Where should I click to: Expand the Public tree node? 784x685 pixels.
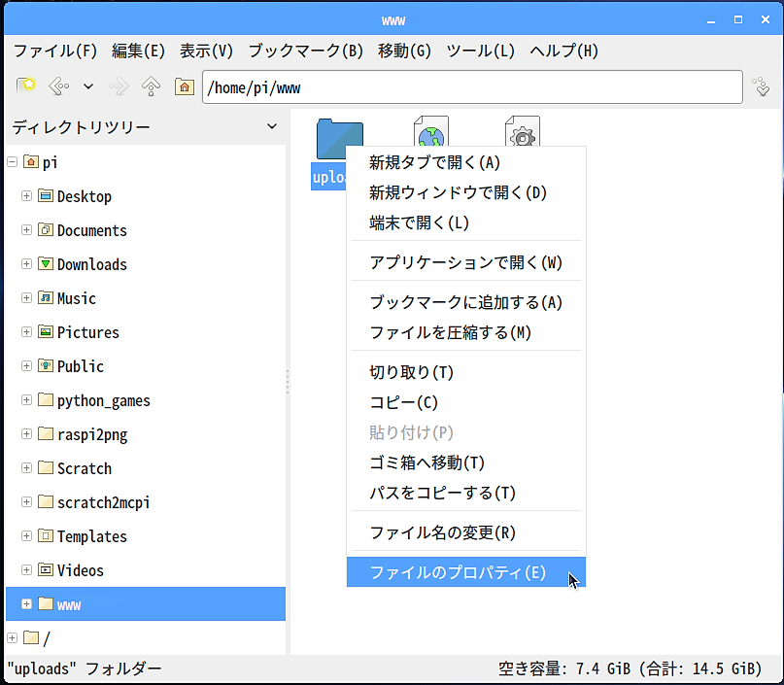pos(26,366)
